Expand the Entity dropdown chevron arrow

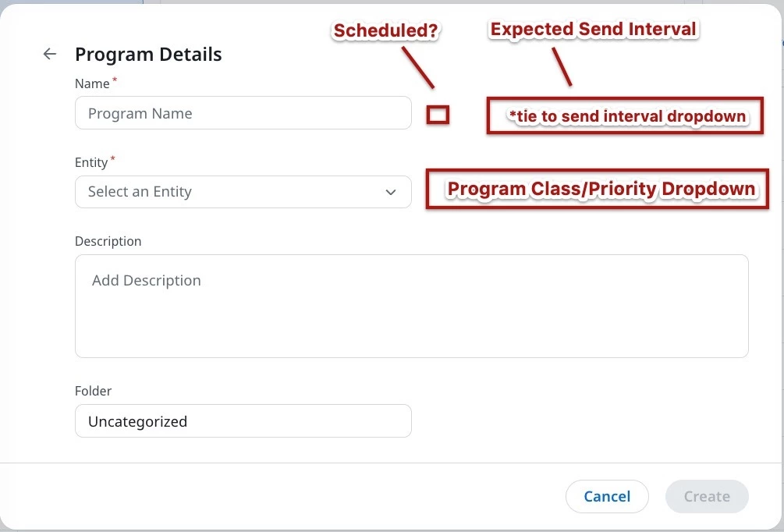click(391, 192)
